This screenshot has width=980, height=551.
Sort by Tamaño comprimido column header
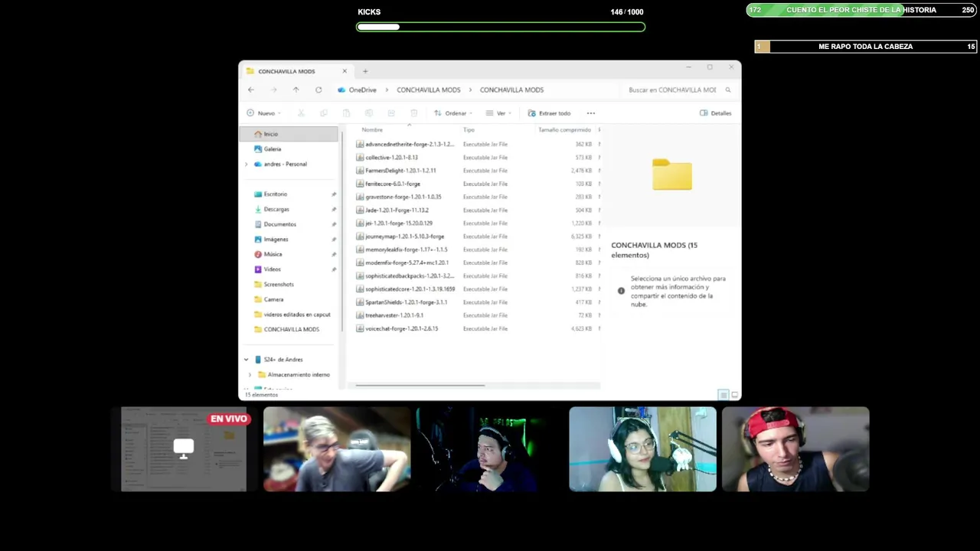(564, 130)
